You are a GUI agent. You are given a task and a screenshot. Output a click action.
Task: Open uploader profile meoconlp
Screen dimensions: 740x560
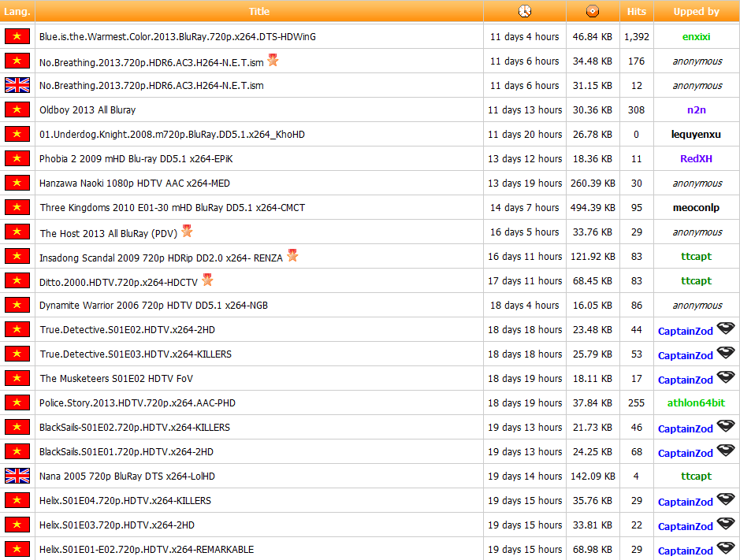696,208
